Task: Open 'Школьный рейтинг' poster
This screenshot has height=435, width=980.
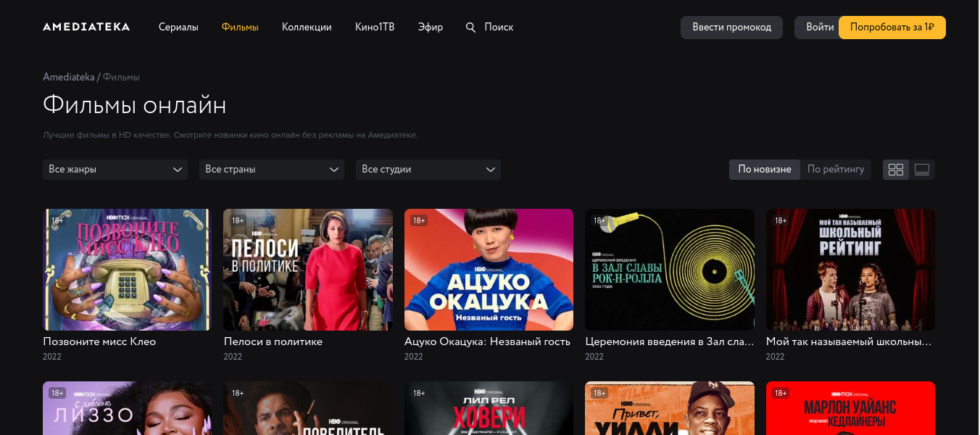Action: click(850, 270)
